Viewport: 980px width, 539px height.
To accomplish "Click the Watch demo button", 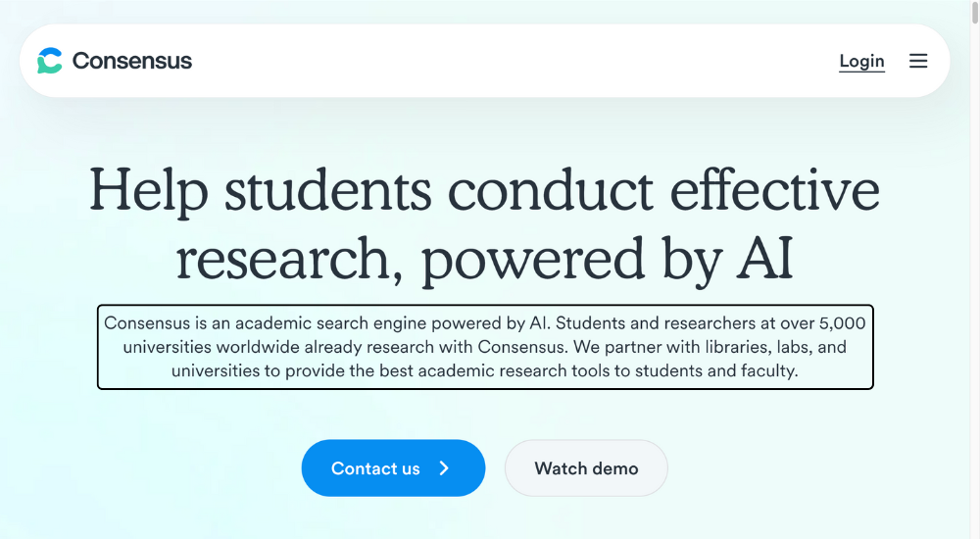I will coord(586,468).
